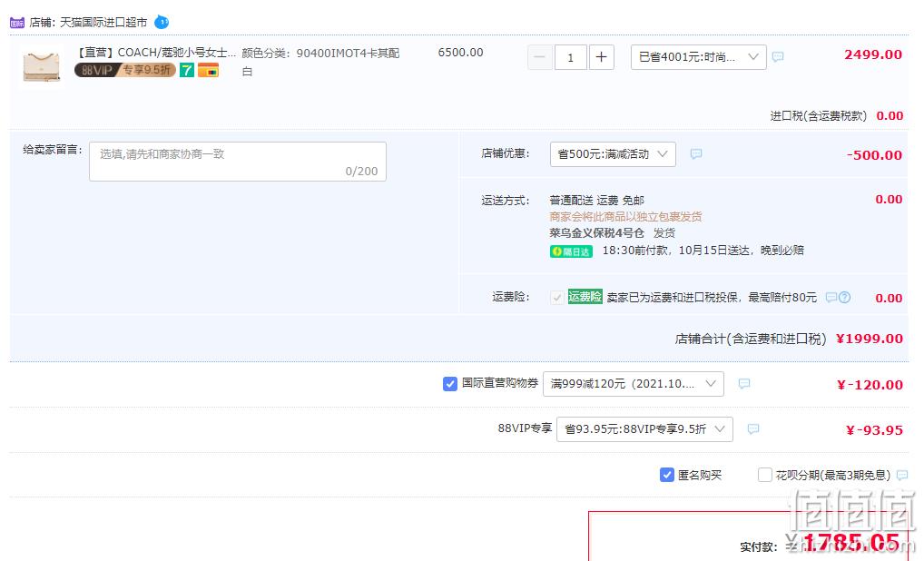Click the green 隔日达 delivery badge

571,251
